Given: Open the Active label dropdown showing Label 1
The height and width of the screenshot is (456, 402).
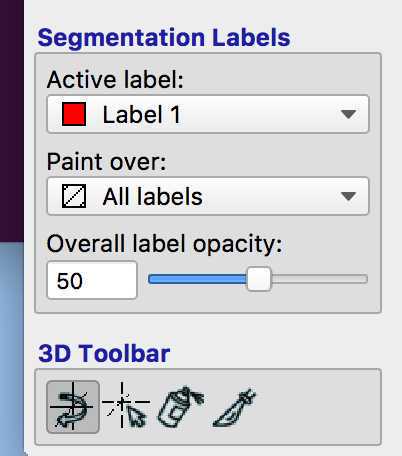Looking at the screenshot, I should click(208, 114).
